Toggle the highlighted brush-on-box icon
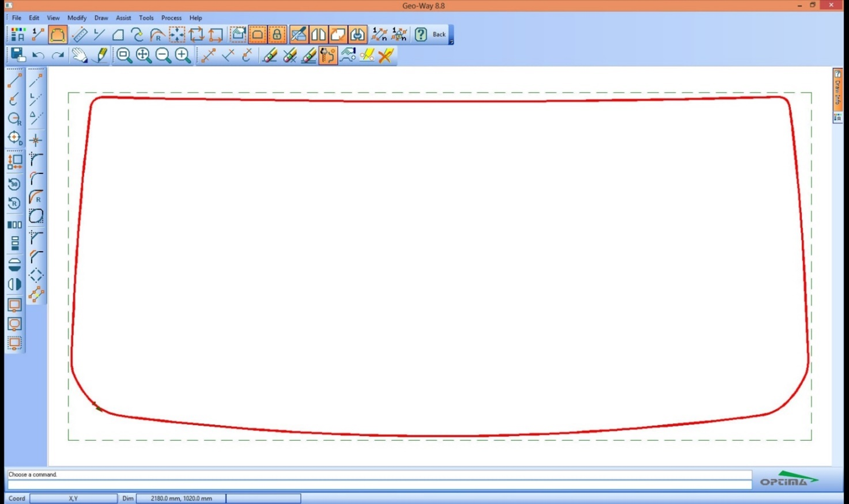849x504 pixels. coord(299,35)
